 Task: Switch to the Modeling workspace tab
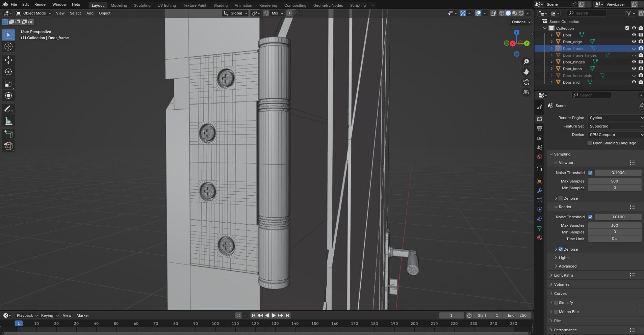click(119, 5)
